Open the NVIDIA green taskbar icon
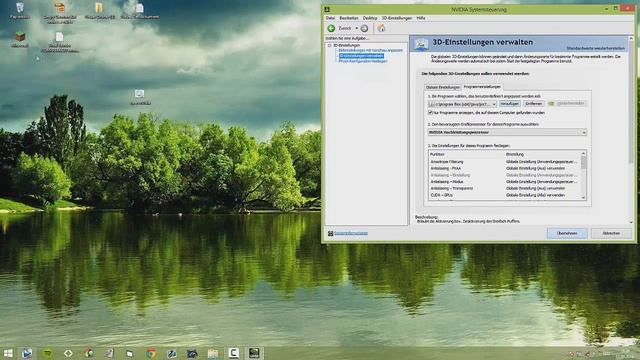This screenshot has height=360, width=640. click(x=48, y=353)
